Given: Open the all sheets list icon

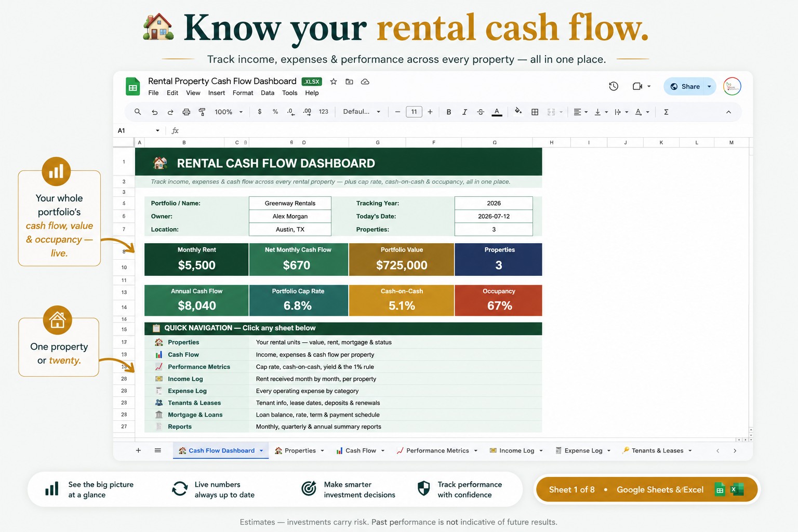Looking at the screenshot, I should tap(157, 450).
